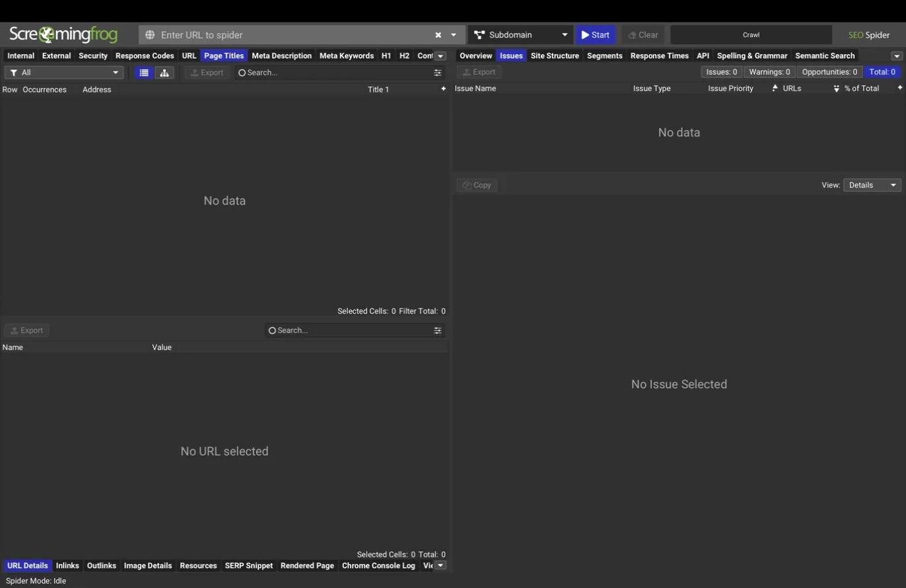The height and width of the screenshot is (588, 906).
Task: Open the Chrome Console Log bottom tab
Action: [378, 566]
